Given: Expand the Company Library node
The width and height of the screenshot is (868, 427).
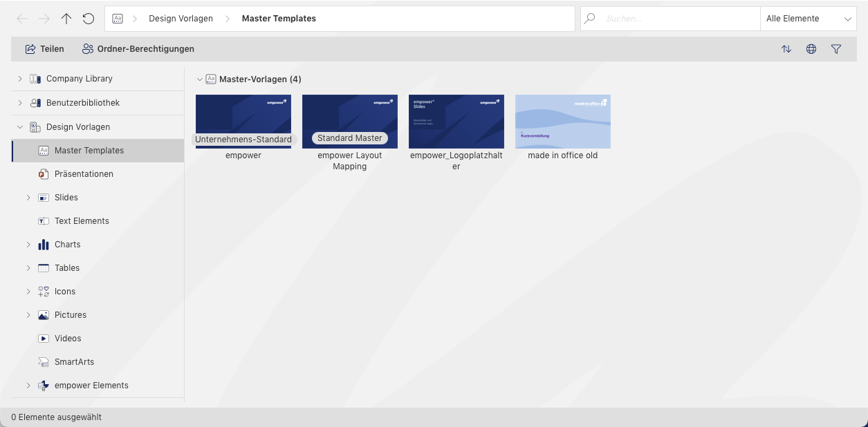Looking at the screenshot, I should (20, 79).
